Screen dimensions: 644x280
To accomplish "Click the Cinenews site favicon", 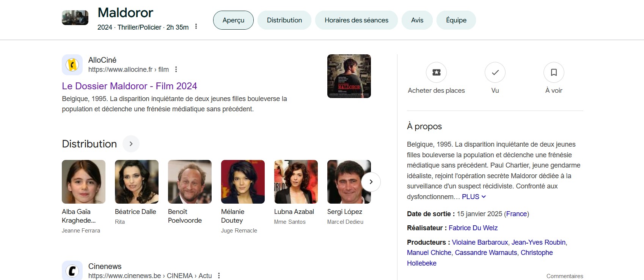I will point(72,271).
